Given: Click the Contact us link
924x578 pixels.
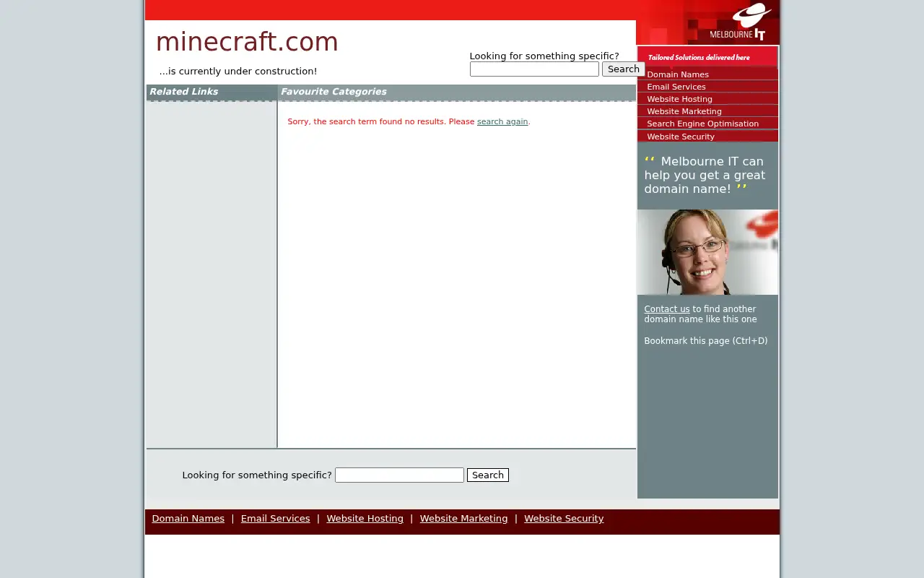Looking at the screenshot, I should coord(667,309).
